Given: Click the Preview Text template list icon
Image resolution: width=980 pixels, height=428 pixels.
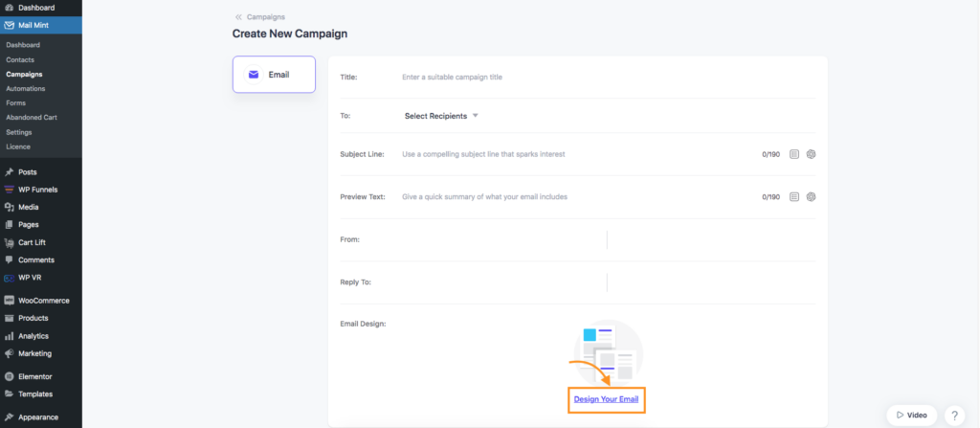Looking at the screenshot, I should point(793,196).
